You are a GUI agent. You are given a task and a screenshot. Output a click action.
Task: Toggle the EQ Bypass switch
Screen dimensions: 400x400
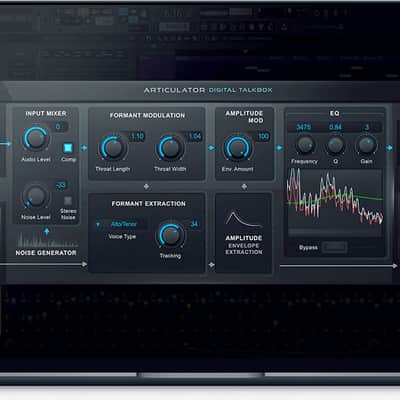point(335,247)
